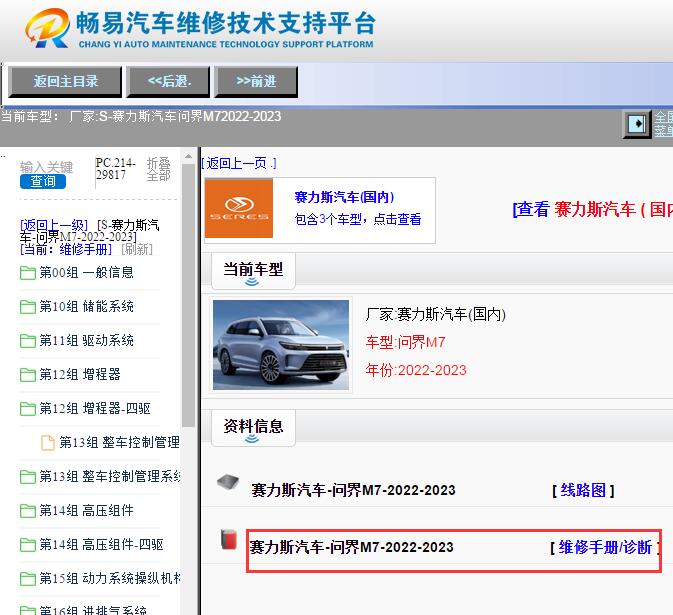673x615 pixels.
Task: Click 包含3个车型，点击查看 text
Action: 358,219
